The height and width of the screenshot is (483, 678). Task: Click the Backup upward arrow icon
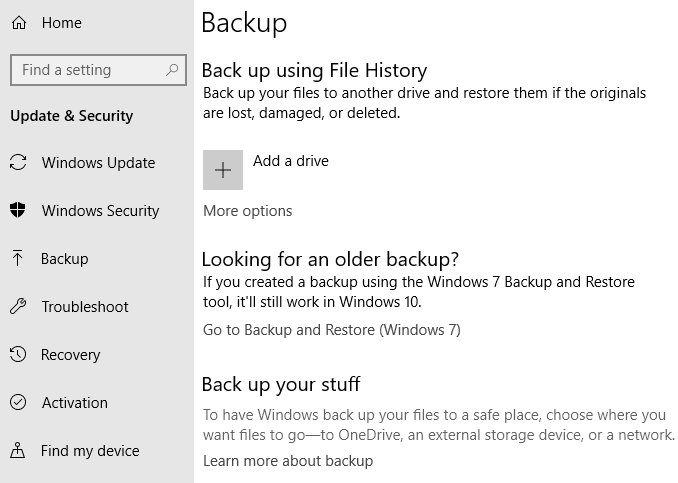point(18,258)
